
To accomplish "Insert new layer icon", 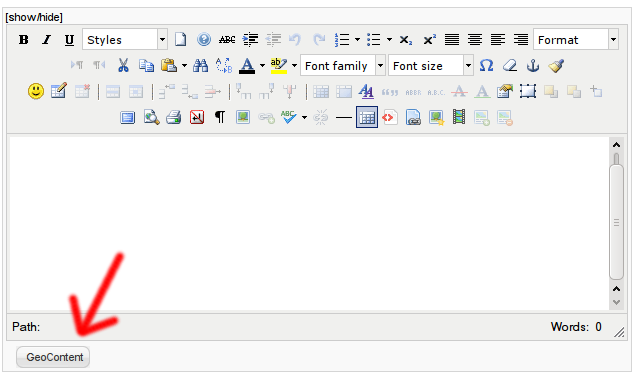I will point(528,91).
